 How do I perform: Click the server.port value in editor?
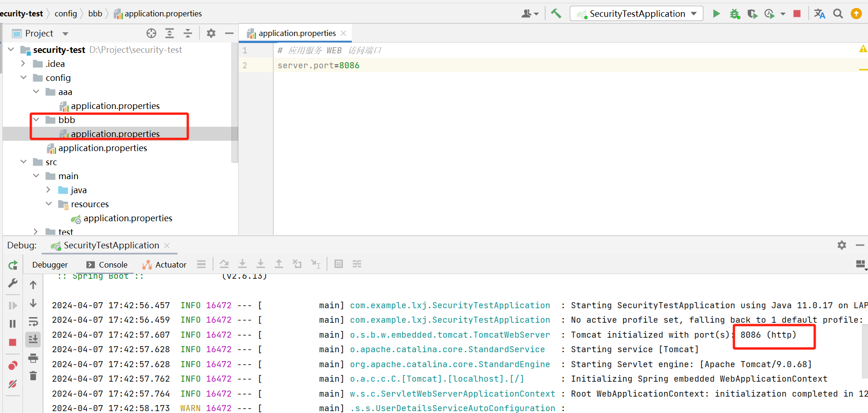tap(349, 65)
